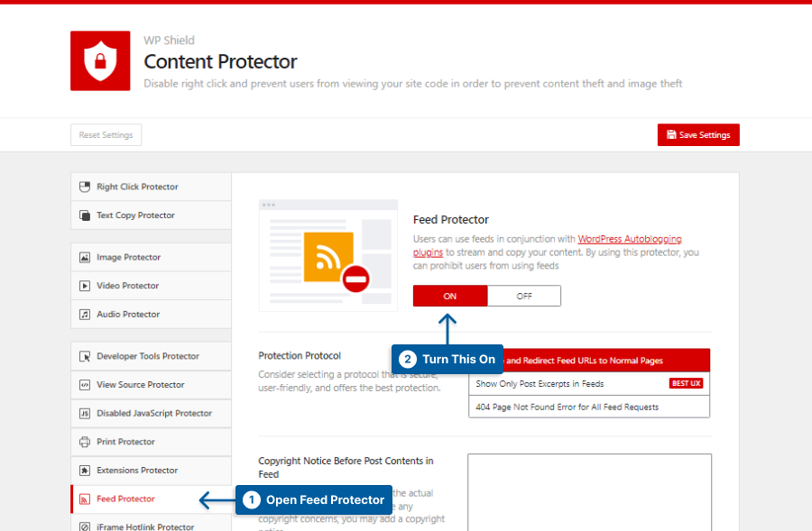Open the Right Click Protector tab
Viewport: 812px width, 531px height.
pos(152,187)
